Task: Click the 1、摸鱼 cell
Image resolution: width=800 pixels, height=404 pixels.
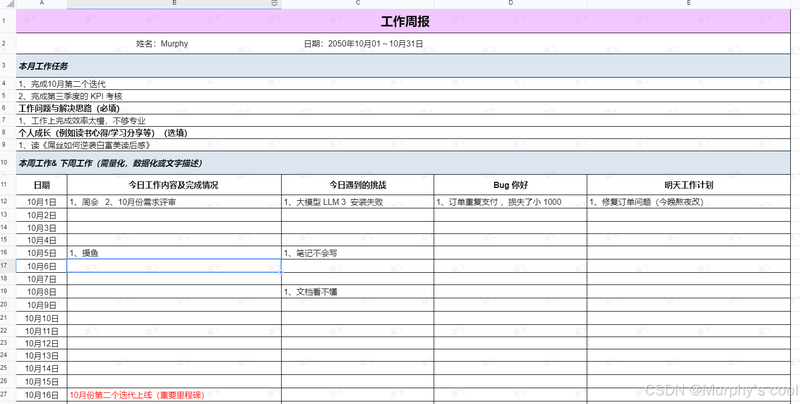Action: (174, 253)
